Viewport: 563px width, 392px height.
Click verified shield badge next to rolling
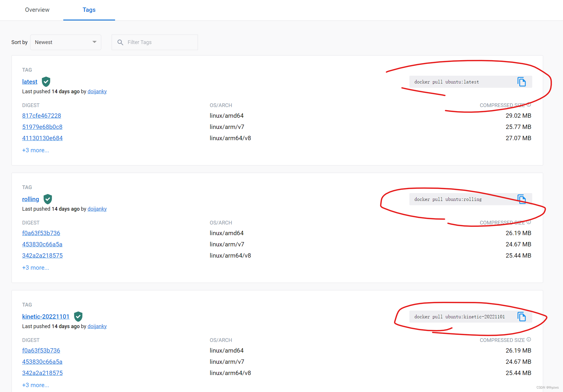pyautogui.click(x=48, y=199)
